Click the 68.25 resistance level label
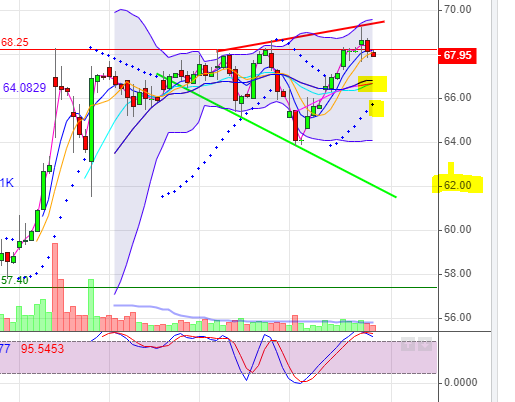The image size is (515, 402). 15,42
